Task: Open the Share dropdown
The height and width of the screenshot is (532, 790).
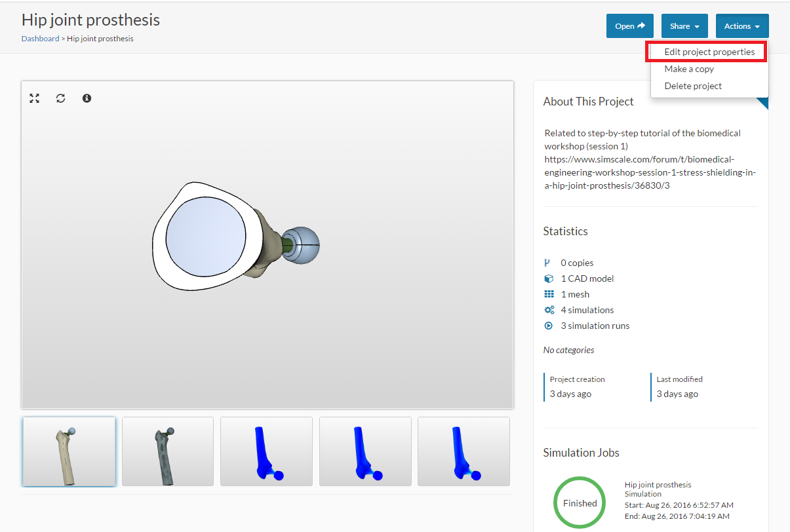Action: (x=684, y=26)
